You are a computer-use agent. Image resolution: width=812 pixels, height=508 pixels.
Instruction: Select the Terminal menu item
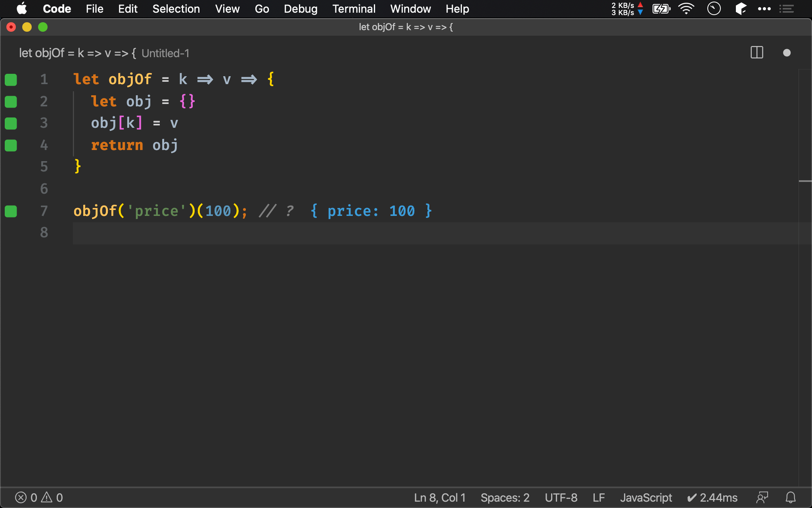click(354, 8)
